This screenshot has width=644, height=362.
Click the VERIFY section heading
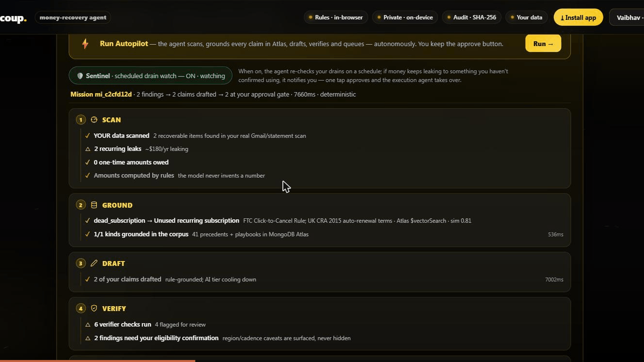click(x=114, y=308)
